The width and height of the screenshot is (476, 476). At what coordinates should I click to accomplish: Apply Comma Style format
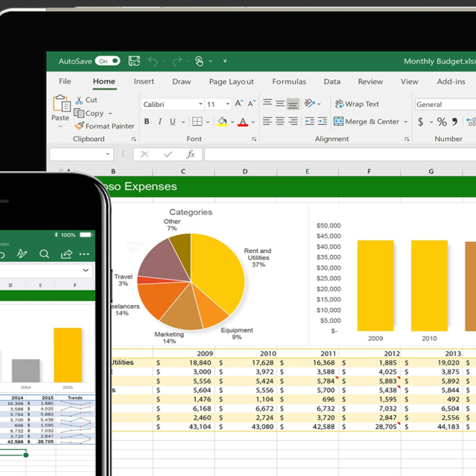click(455, 121)
